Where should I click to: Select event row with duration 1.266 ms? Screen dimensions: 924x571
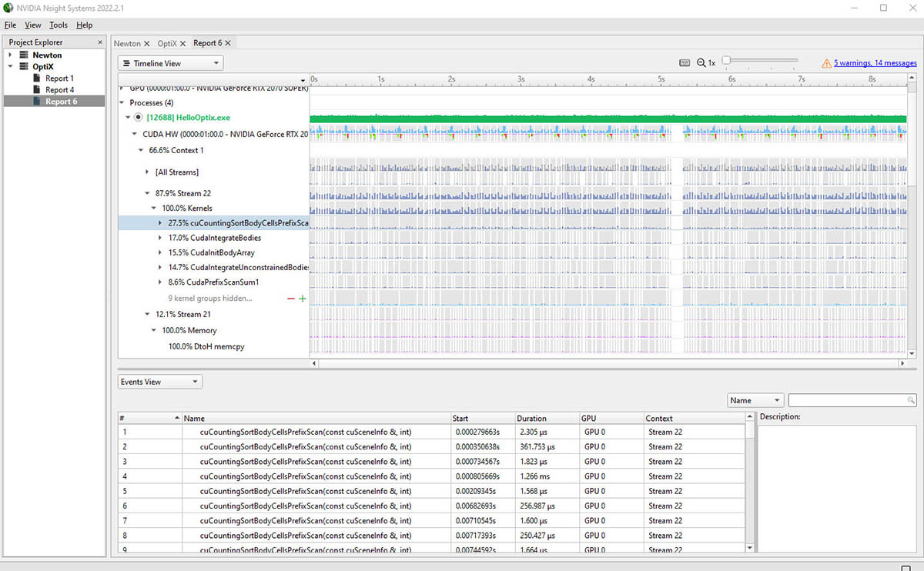pyautogui.click(x=431, y=476)
